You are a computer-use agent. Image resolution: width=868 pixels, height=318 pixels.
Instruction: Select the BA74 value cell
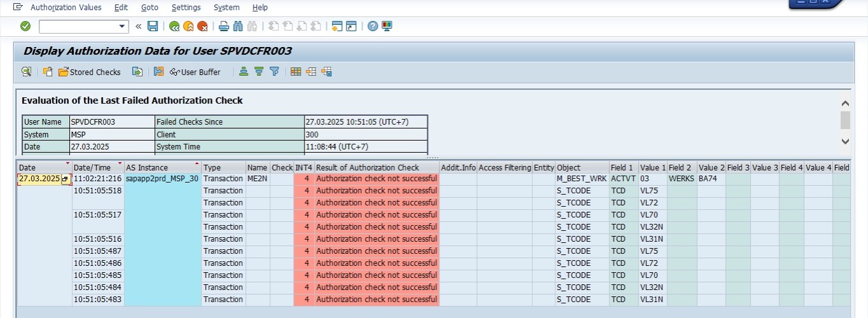(x=712, y=179)
